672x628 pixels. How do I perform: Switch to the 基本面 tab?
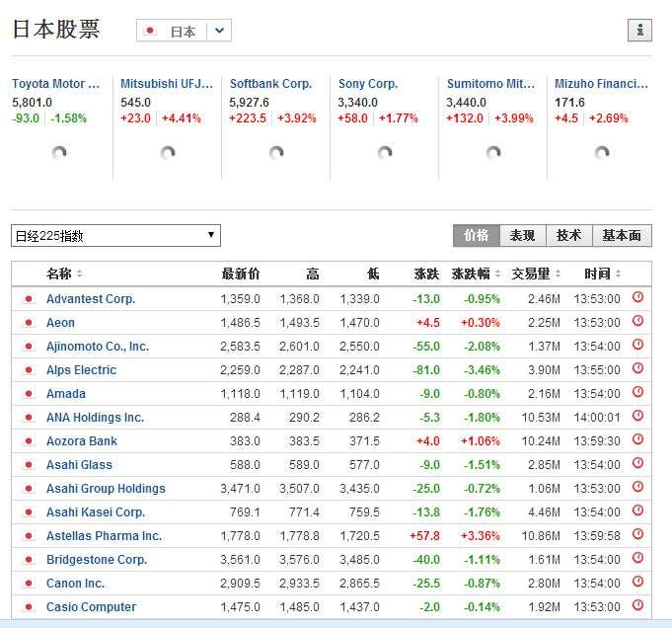click(x=622, y=235)
